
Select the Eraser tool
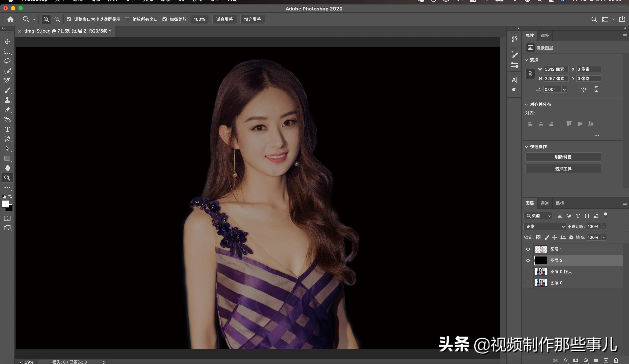click(x=7, y=110)
